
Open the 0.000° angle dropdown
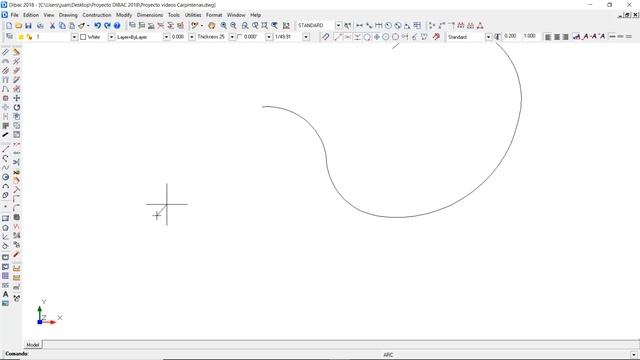point(269,37)
